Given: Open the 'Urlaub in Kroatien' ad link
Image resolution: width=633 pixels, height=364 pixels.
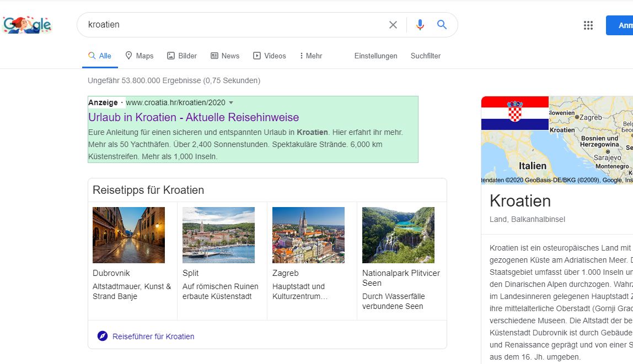Looking at the screenshot, I should pos(194,117).
